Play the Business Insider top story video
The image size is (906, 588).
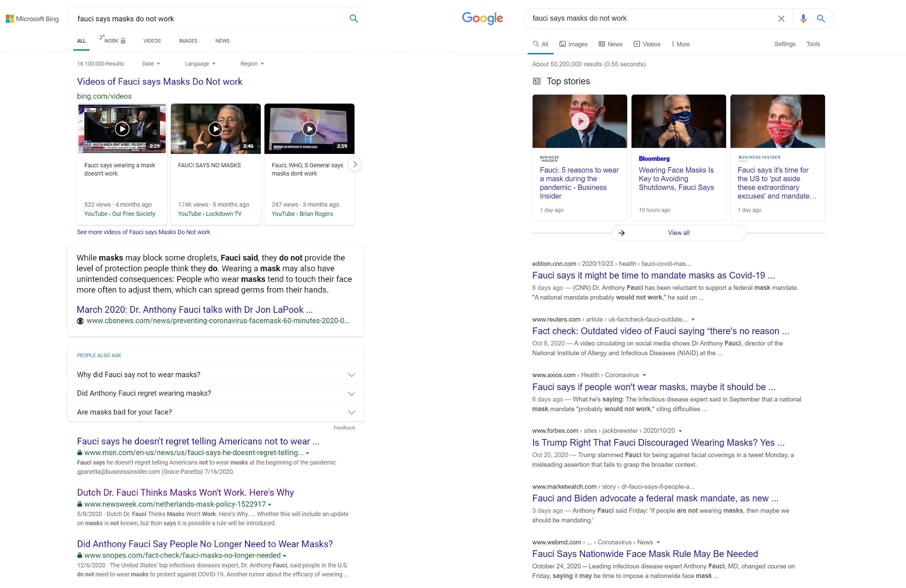580,121
